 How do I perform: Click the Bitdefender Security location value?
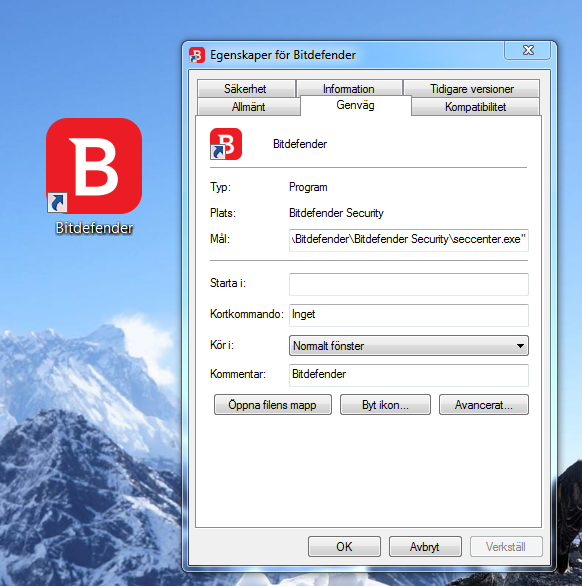tap(336, 213)
